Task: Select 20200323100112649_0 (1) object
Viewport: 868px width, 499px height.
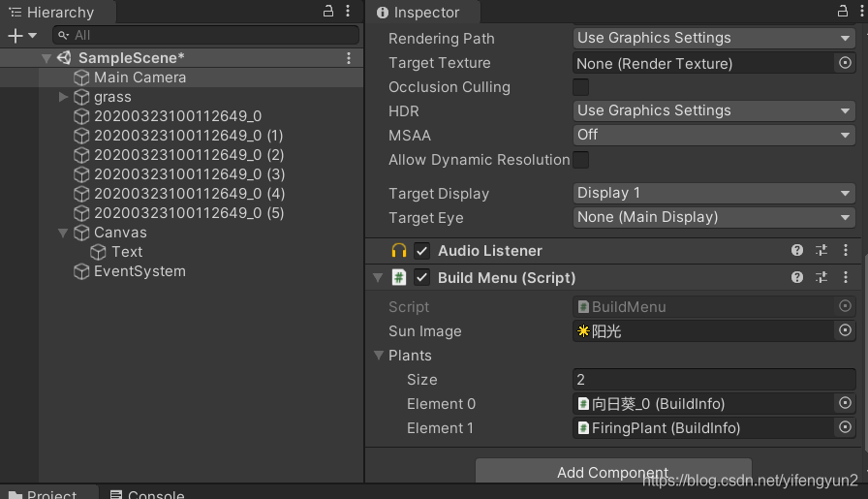Action: [188, 136]
